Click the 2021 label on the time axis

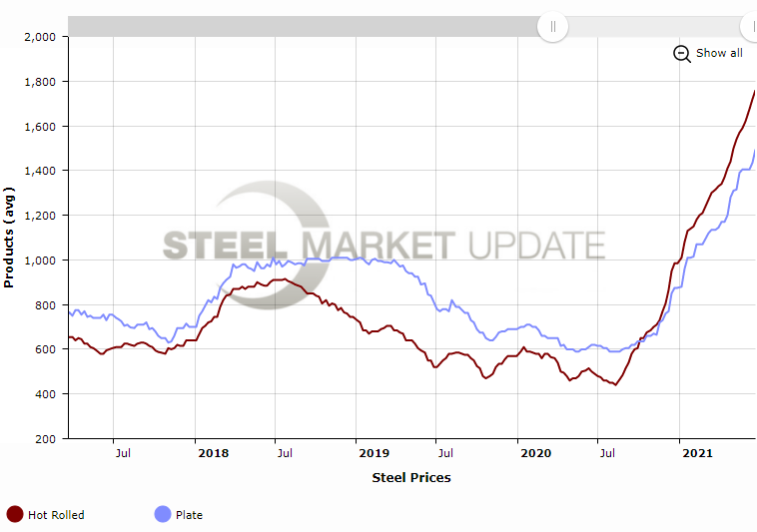pyautogui.click(x=697, y=453)
